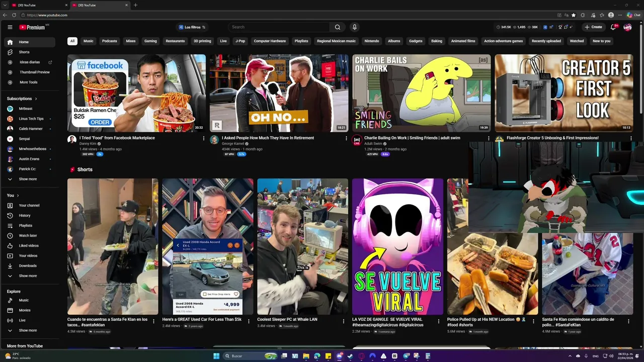644x362 pixels.
Task: Select the Music filter chip
Action: click(x=89, y=41)
